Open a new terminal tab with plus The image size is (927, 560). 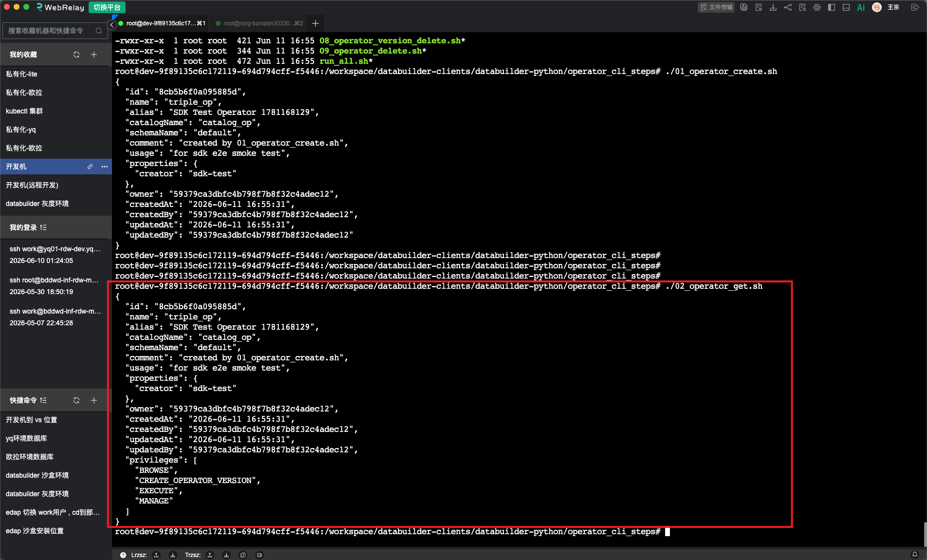point(315,23)
